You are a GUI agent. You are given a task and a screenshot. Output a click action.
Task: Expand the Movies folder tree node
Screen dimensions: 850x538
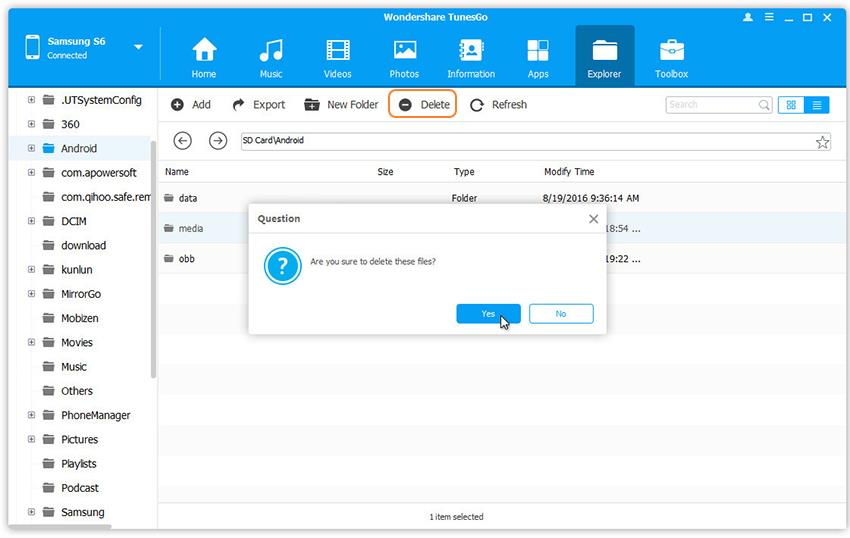point(32,342)
